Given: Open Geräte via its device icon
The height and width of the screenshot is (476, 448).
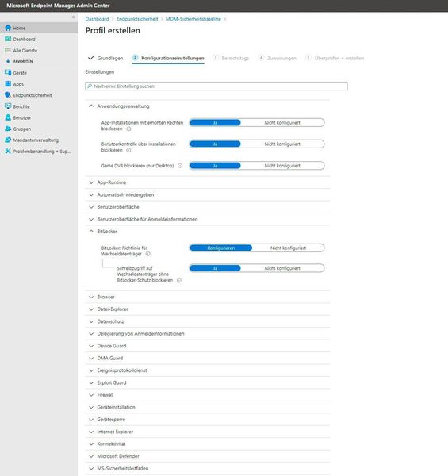Looking at the screenshot, I should click(x=8, y=72).
